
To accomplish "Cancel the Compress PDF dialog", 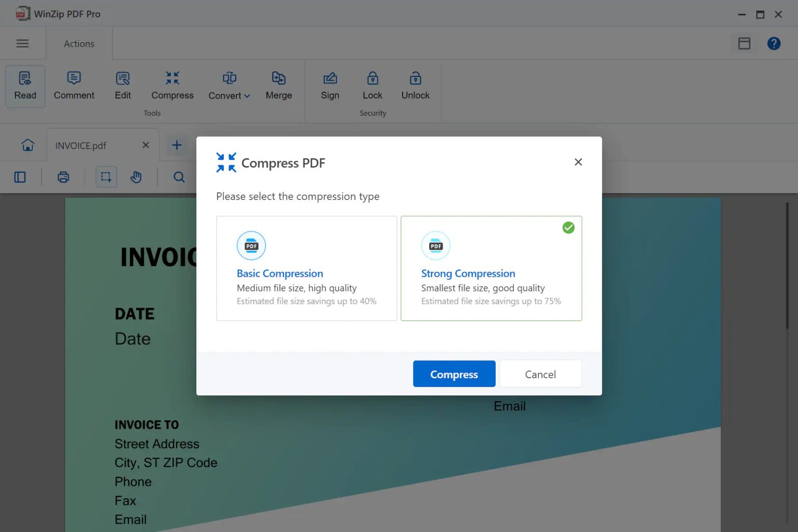I will tap(540, 374).
